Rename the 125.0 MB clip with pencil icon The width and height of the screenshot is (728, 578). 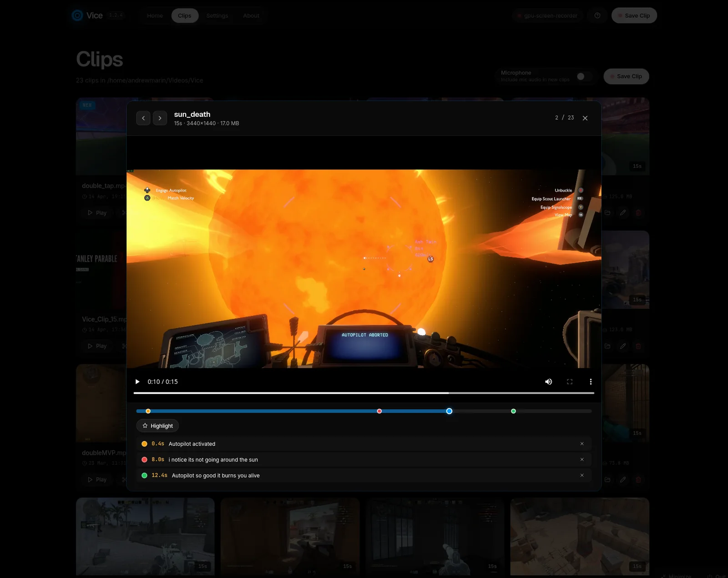point(623,213)
